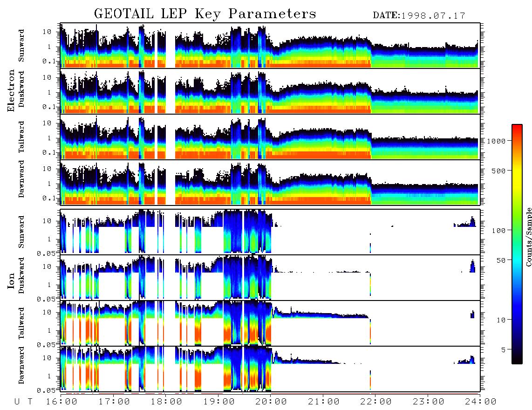Screen dimensions: 532x410
Task: Click the 17:00 time tick label
Action: coord(114,402)
